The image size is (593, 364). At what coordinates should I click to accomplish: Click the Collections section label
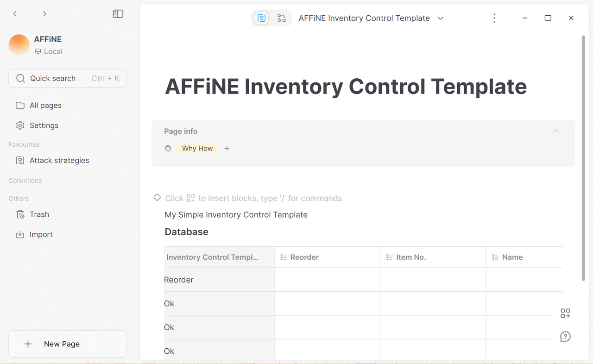(25, 181)
